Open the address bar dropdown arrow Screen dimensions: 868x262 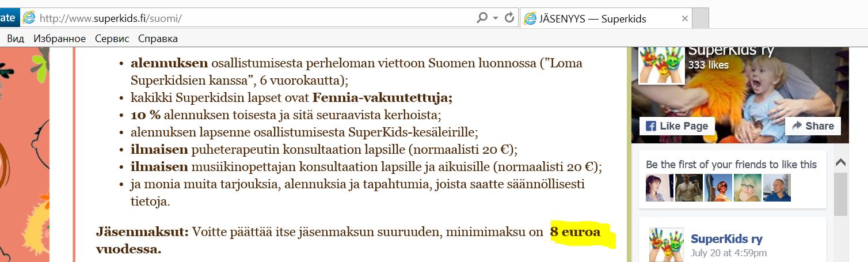point(496,18)
